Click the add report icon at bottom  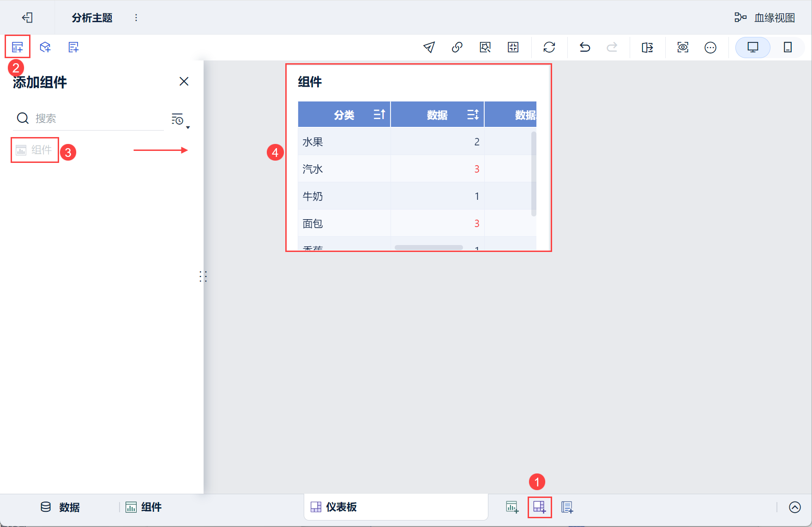coord(567,507)
